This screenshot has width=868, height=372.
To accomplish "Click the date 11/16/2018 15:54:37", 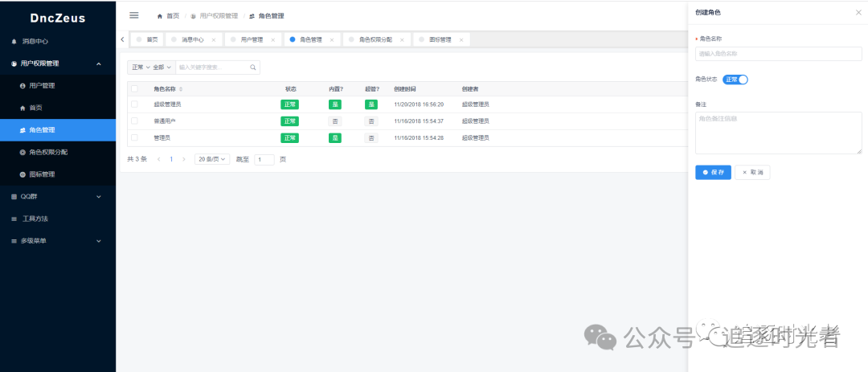I will [419, 121].
